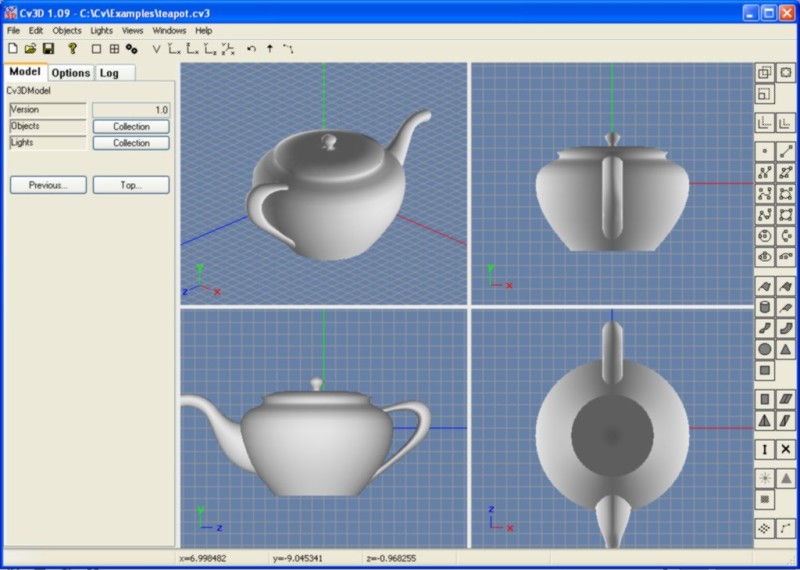Select the arc with control points tool
This screenshot has height=570, width=800.
point(786,236)
